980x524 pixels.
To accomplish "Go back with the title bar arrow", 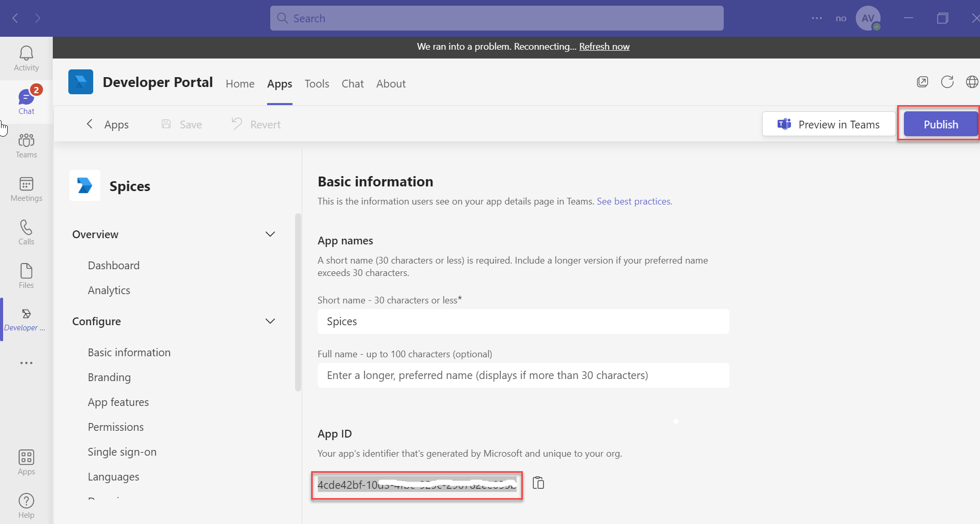I will (x=15, y=18).
